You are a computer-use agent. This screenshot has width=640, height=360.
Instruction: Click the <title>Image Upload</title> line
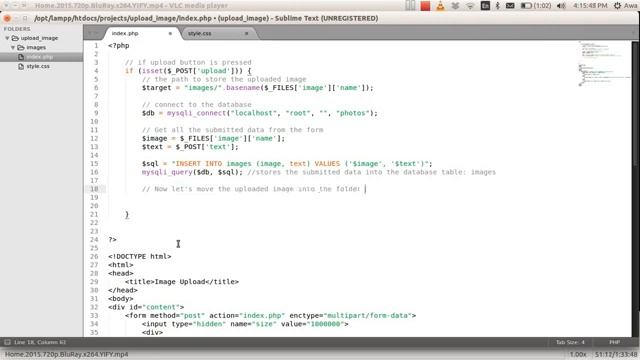[182, 282]
